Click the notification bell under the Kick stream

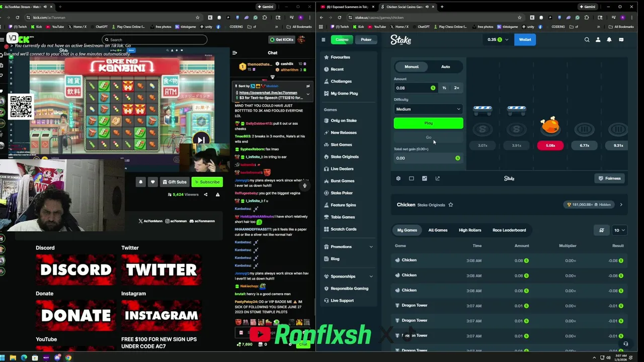[x=141, y=182]
